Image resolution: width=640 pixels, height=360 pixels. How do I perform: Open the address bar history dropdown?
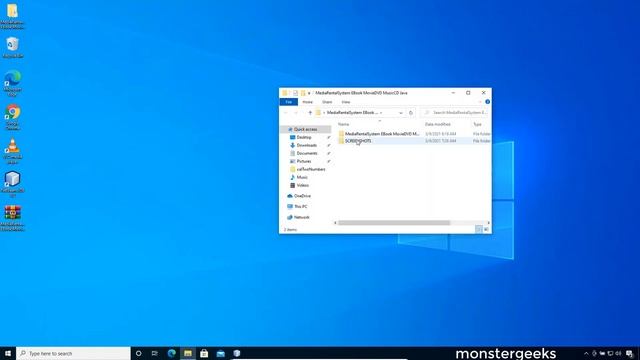click(401, 113)
